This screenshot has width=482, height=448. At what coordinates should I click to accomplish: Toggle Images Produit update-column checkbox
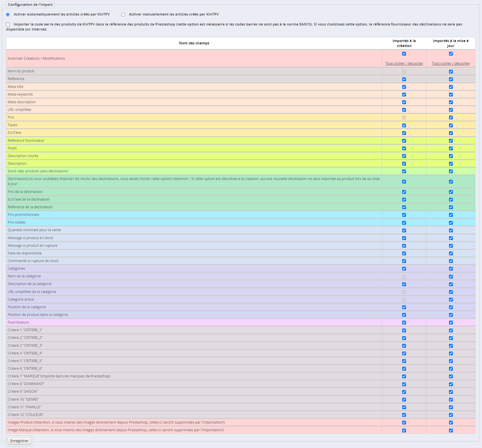point(451,423)
